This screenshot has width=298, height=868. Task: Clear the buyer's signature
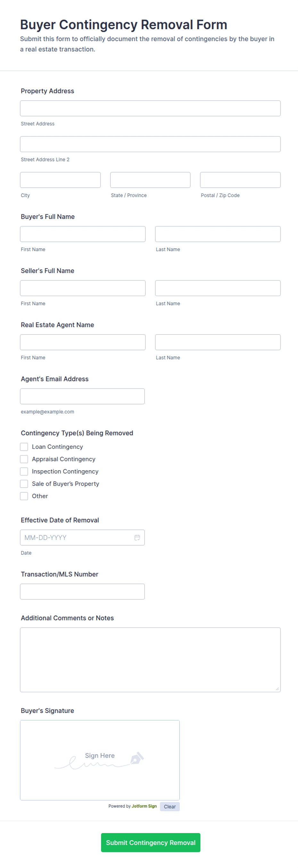(x=170, y=806)
